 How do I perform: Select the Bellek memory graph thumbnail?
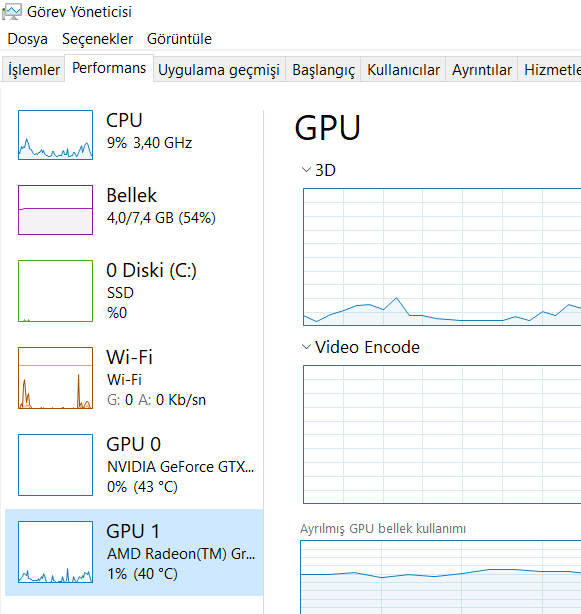[55, 210]
